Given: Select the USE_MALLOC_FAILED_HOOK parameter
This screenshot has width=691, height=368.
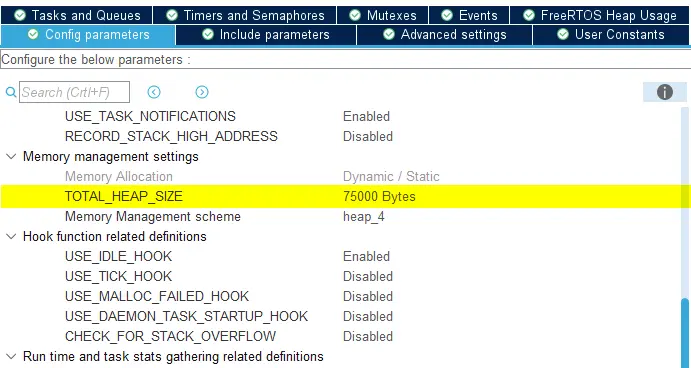Looking at the screenshot, I should pos(157,296).
